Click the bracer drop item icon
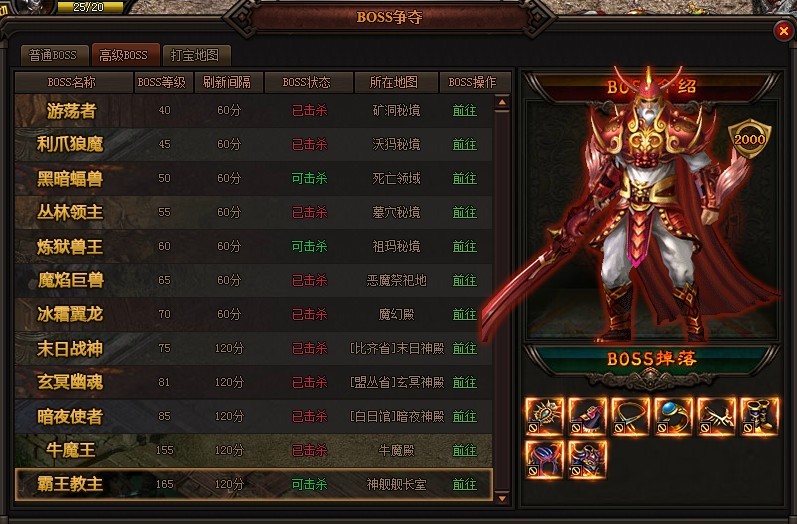797x524 pixels. (x=588, y=416)
